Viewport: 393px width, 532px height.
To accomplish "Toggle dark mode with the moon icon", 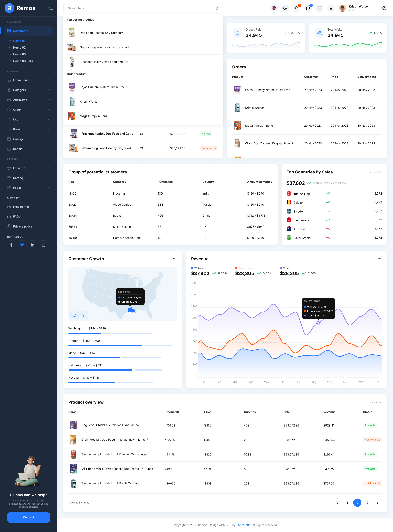I will click(285, 8).
